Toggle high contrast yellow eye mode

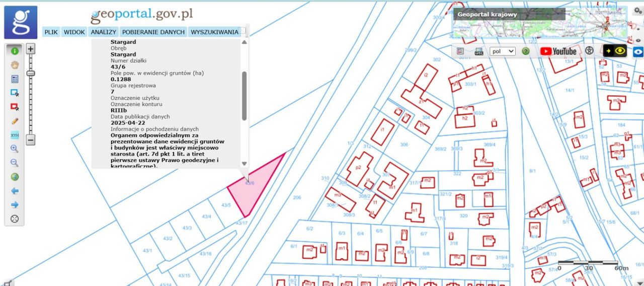[615, 51]
